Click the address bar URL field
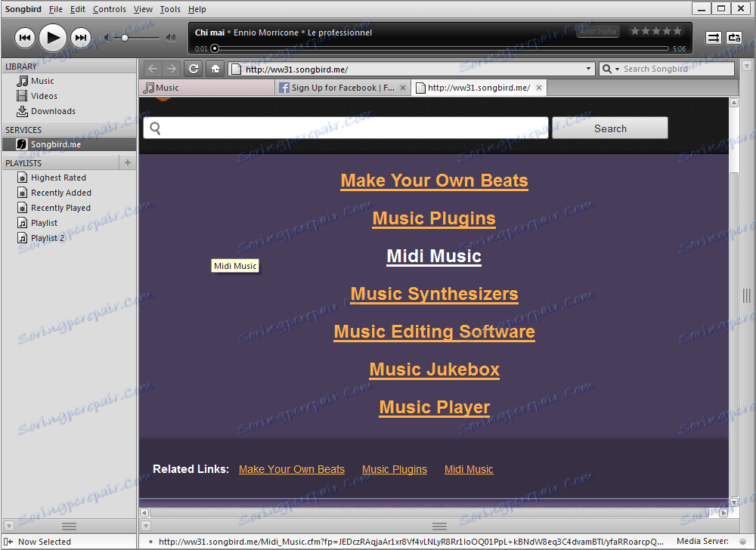The width and height of the screenshot is (756, 550). point(410,70)
